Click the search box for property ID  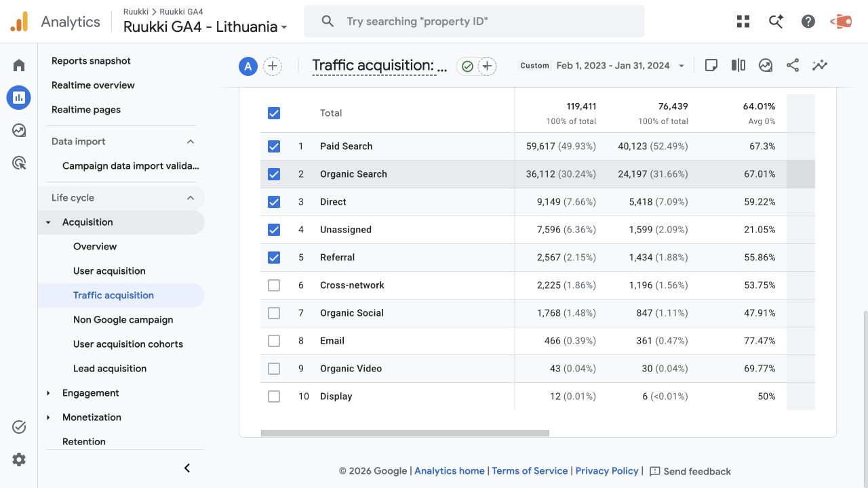click(474, 22)
